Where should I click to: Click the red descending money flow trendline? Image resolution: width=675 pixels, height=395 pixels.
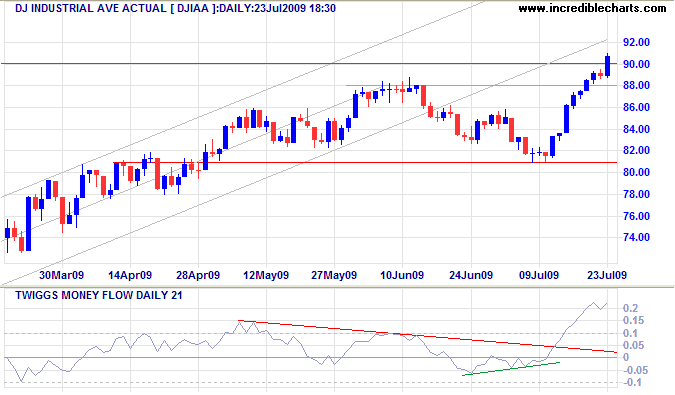(x=427, y=336)
